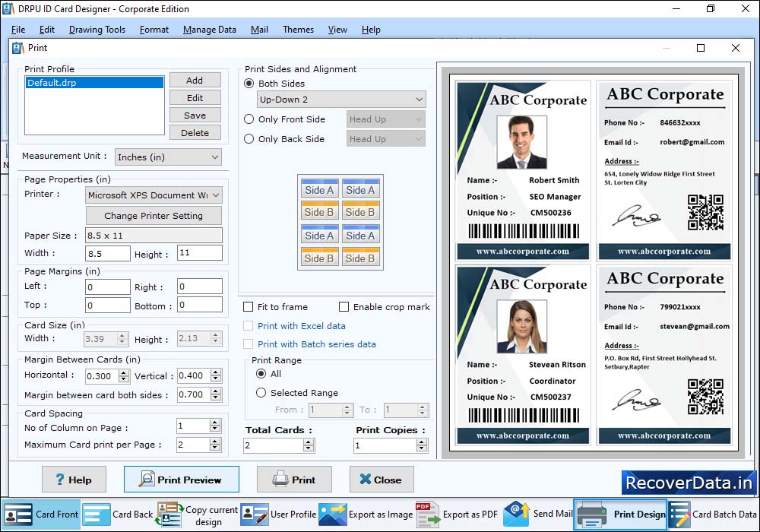Click the QR code on Robert's card back

coord(705,212)
